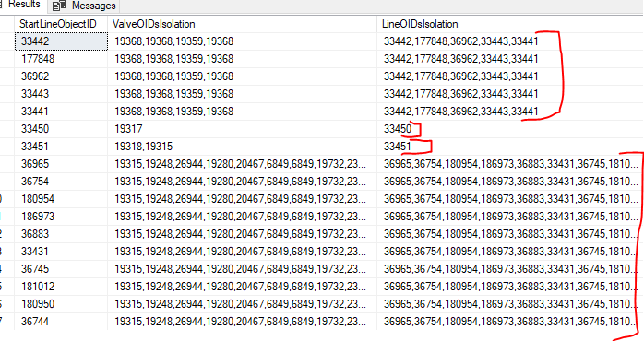Select the StartLineObjectID cell 33451

[61, 147]
